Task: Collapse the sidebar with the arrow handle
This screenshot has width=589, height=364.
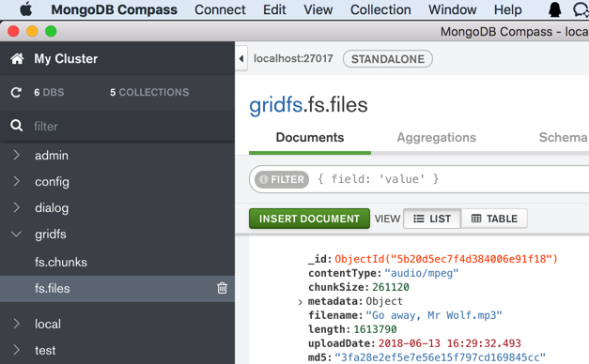Action: [241, 58]
